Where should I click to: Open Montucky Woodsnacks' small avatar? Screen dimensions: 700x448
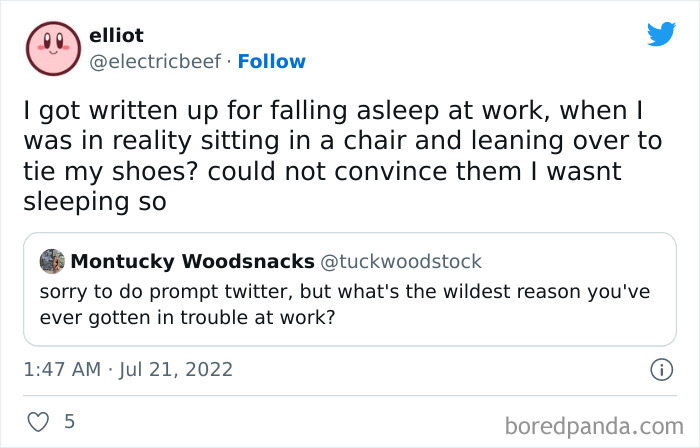(x=52, y=262)
